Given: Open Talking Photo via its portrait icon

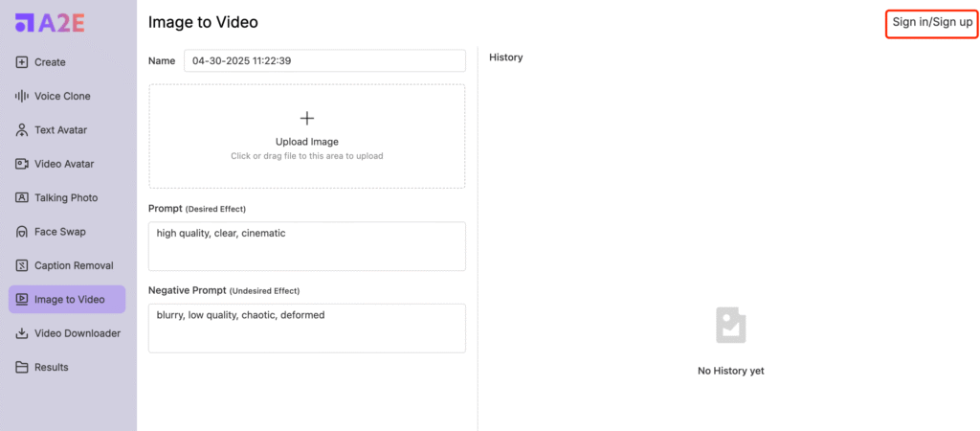Looking at the screenshot, I should (22, 197).
